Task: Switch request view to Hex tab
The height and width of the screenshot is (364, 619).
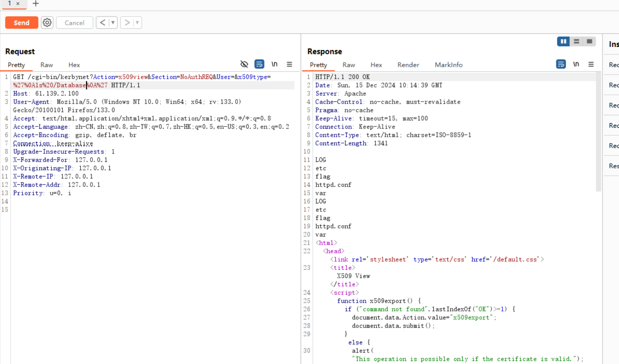Action: pos(74,65)
